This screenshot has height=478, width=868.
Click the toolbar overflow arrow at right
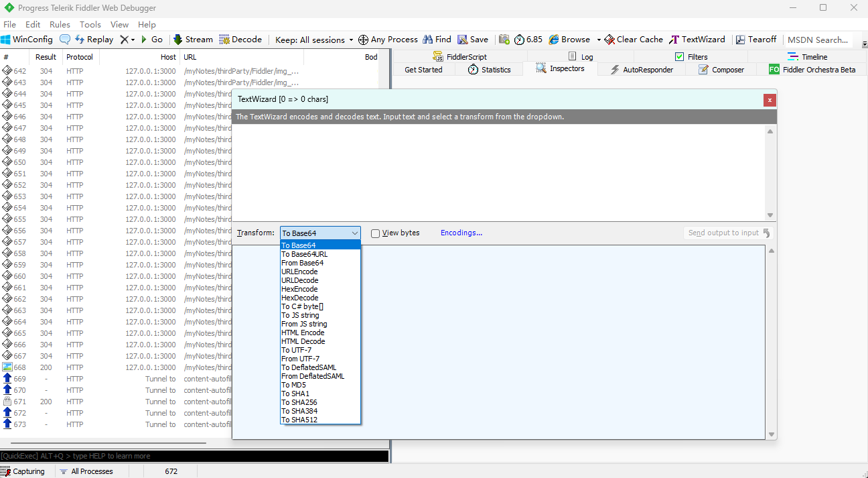click(863, 43)
